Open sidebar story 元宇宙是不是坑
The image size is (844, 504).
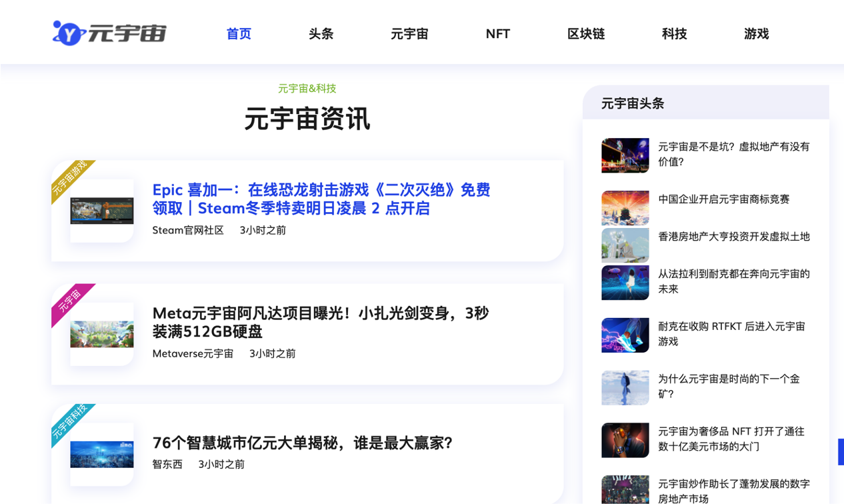733,154
